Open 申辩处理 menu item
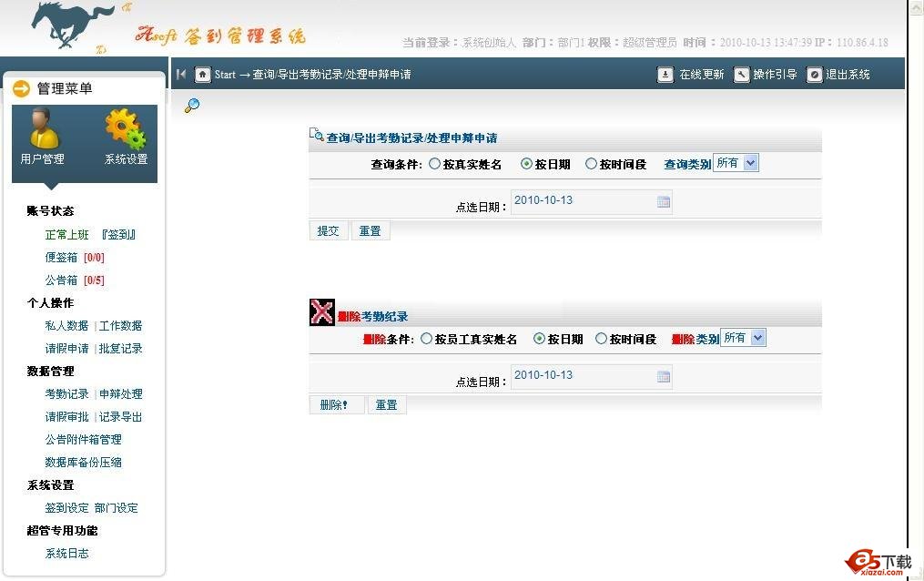 tap(120, 394)
